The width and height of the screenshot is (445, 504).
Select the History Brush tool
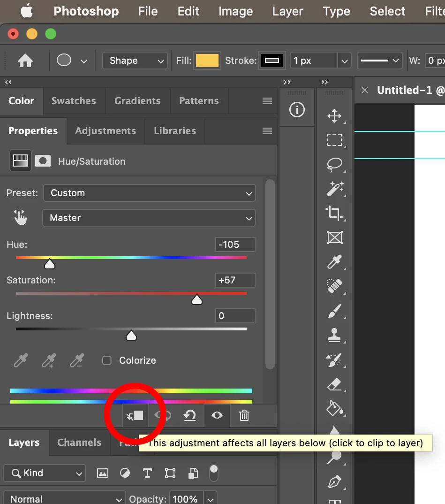(x=334, y=359)
